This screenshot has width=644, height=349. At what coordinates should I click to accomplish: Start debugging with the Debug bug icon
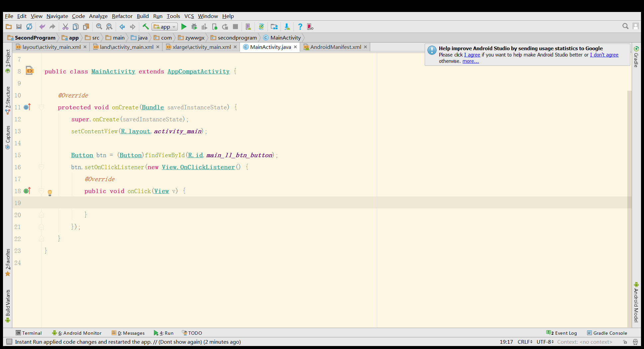[194, 27]
